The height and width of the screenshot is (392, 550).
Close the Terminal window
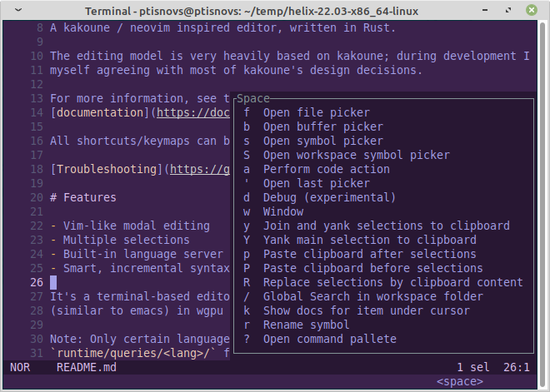pyautogui.click(x=532, y=10)
